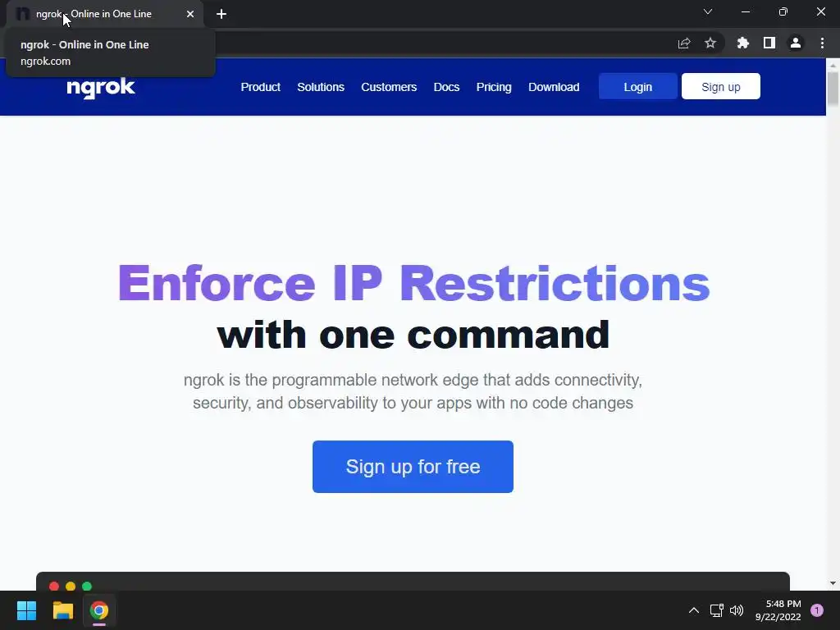The height and width of the screenshot is (630, 840).
Task: Open the Chrome profile icon
Action: tap(796, 43)
